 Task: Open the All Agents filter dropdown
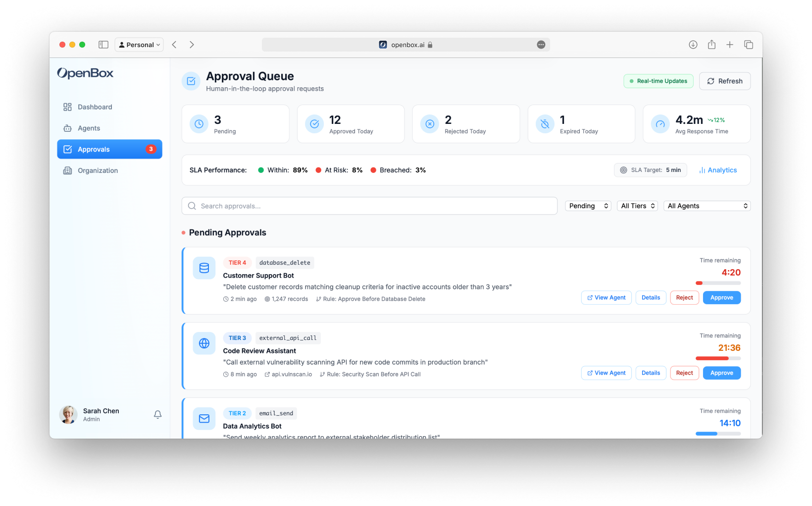[x=707, y=206]
